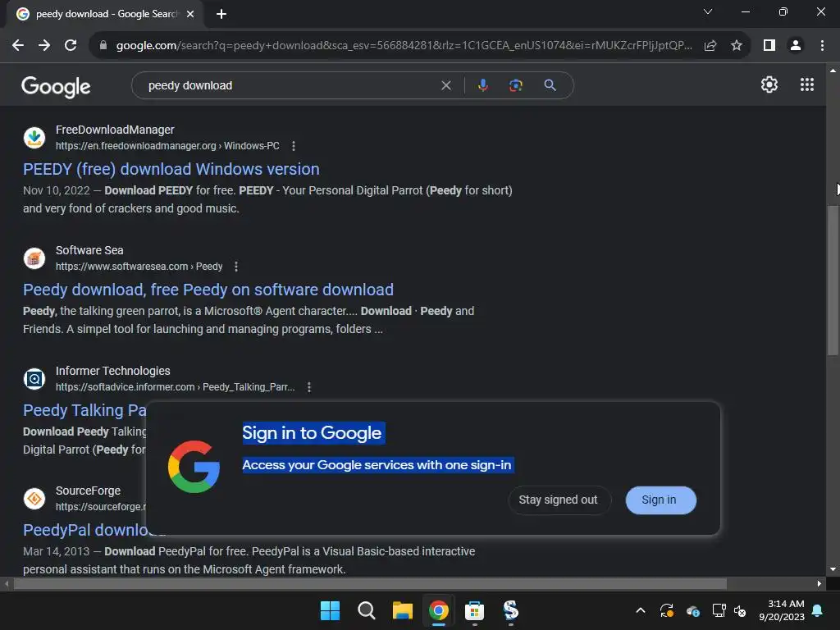The width and height of the screenshot is (840, 630).
Task: Open PEEDY (free) download Windows version link
Action: (x=171, y=169)
